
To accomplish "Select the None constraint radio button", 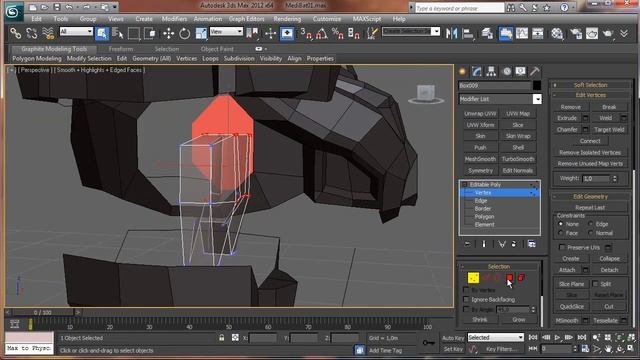I will 560,224.
